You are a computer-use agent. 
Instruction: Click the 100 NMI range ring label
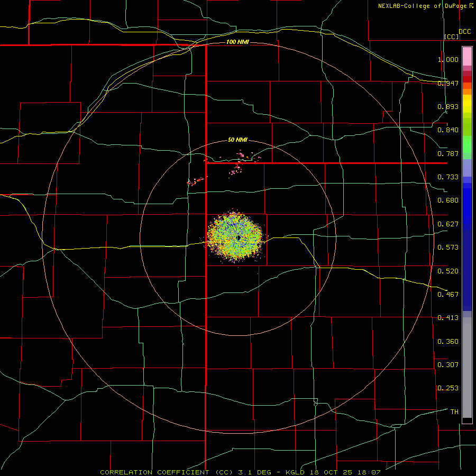click(x=237, y=42)
